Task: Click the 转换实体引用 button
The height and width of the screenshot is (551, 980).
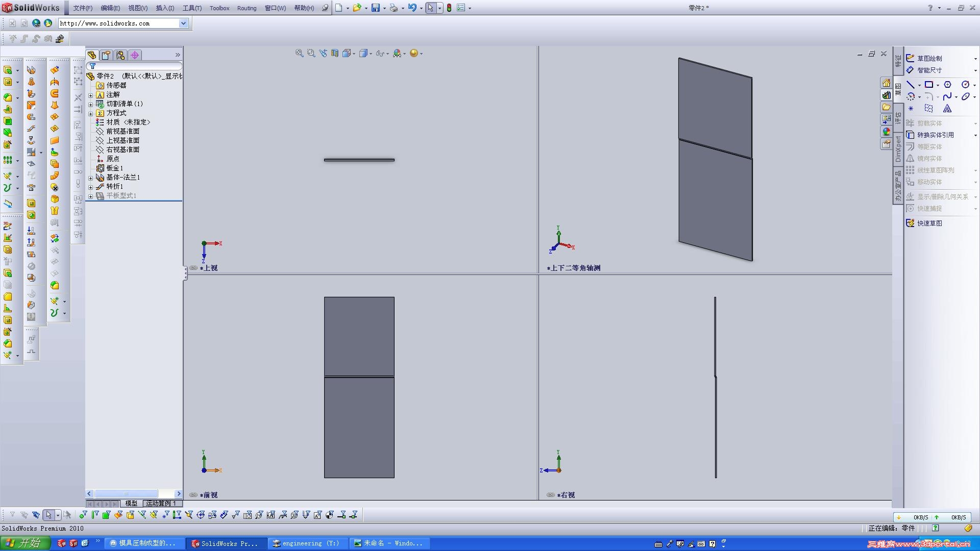Action: point(935,135)
